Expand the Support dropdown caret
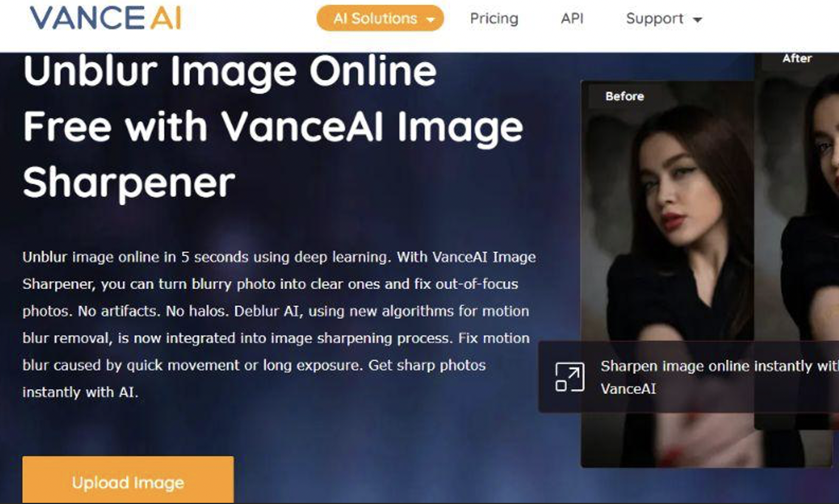The height and width of the screenshot is (504, 839). 697,20
